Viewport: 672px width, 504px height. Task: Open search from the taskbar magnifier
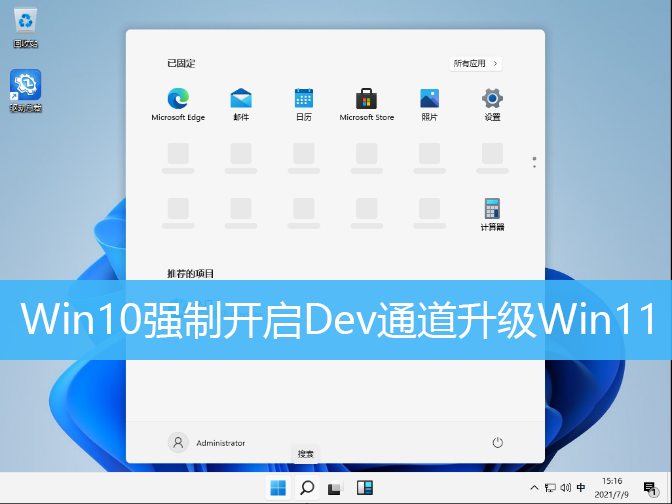pyautogui.click(x=307, y=488)
